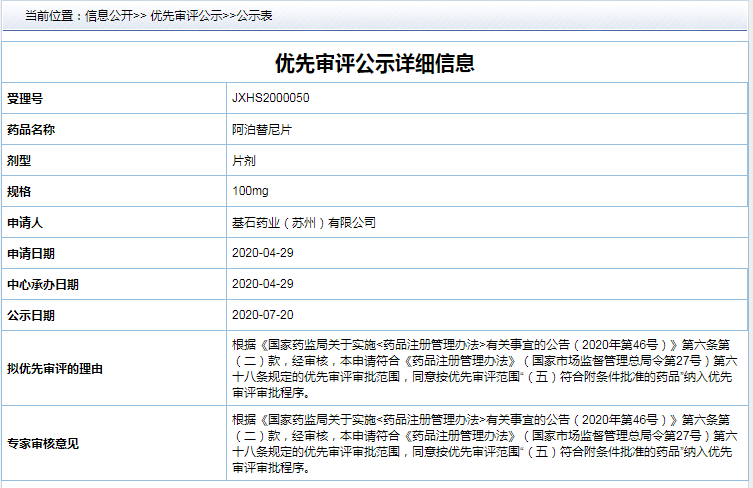Select the title 优先审评公示详细信息
The image size is (753, 488).
(375, 63)
